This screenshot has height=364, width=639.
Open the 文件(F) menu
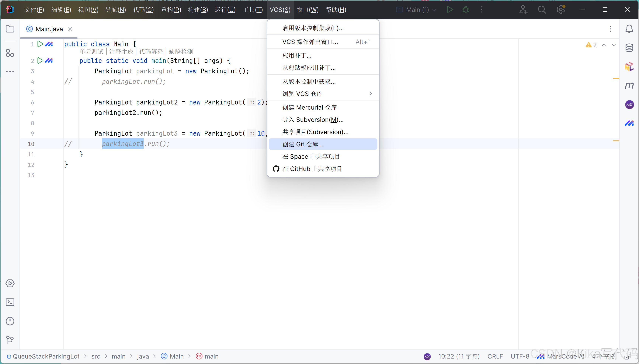point(34,10)
